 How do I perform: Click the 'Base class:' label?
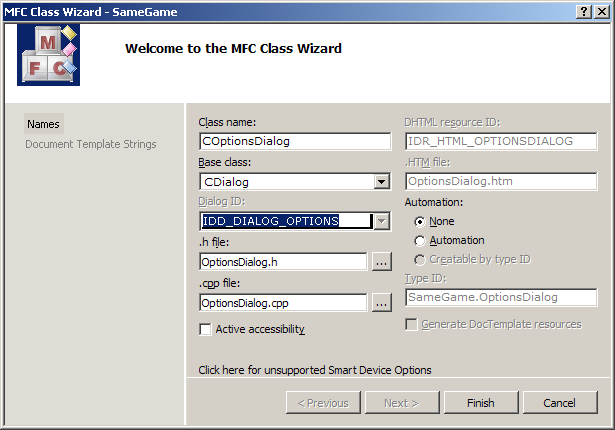[x=224, y=162]
